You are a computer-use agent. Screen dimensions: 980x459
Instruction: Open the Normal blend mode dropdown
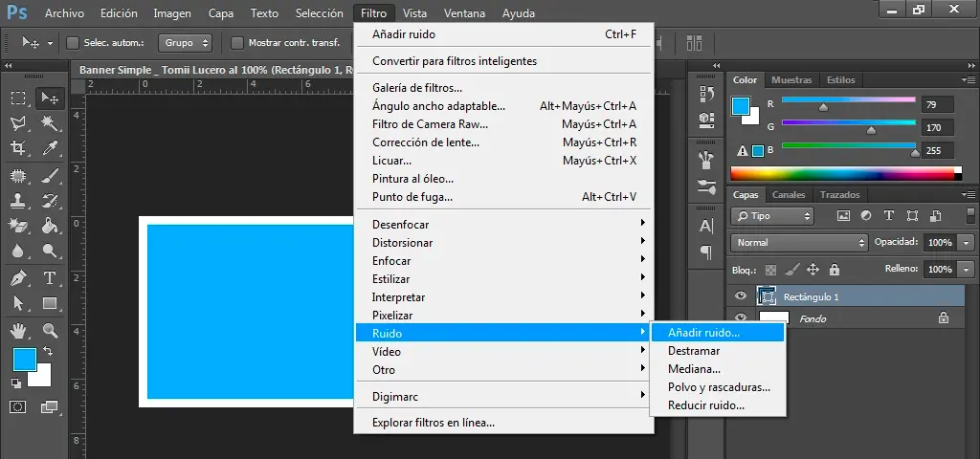point(799,242)
